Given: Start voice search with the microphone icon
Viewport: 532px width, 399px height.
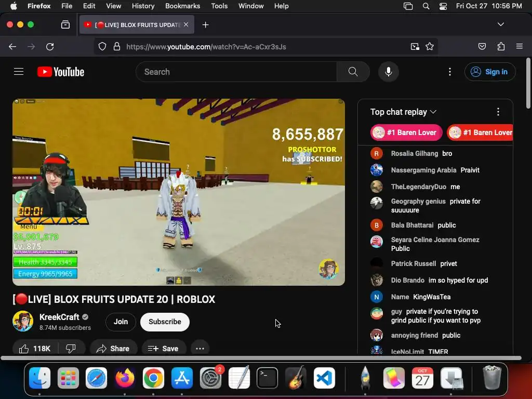Looking at the screenshot, I should tap(389, 72).
